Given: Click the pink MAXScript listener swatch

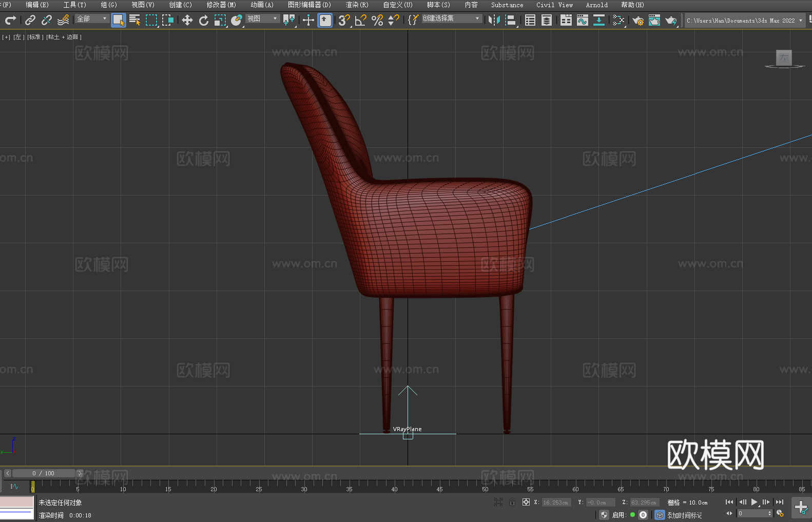Looking at the screenshot, I should coord(17,502).
